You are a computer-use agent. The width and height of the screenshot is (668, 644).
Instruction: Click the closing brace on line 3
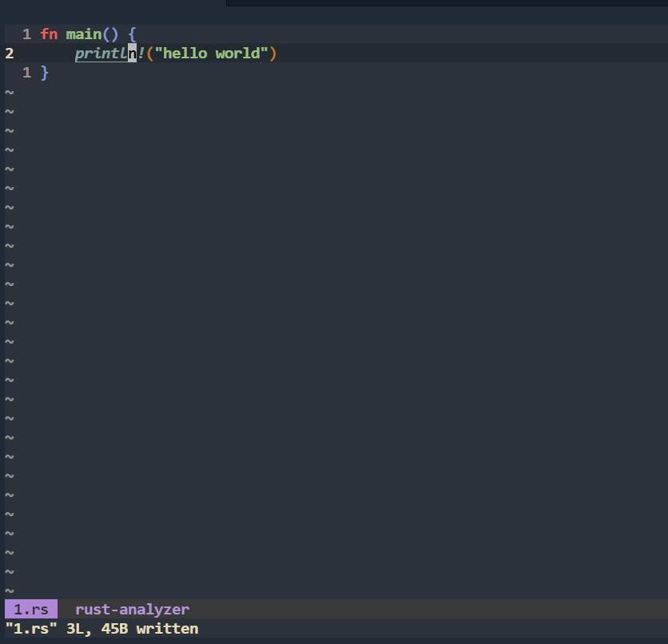coord(44,72)
